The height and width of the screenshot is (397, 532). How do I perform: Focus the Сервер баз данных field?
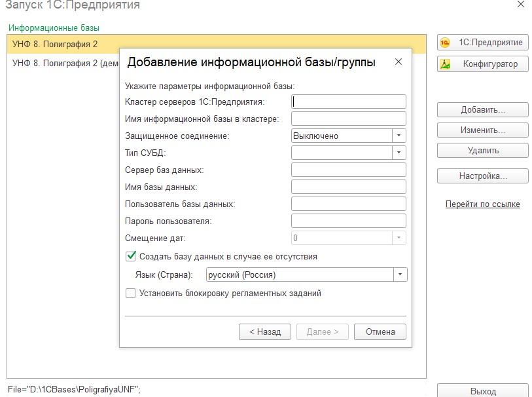point(348,170)
